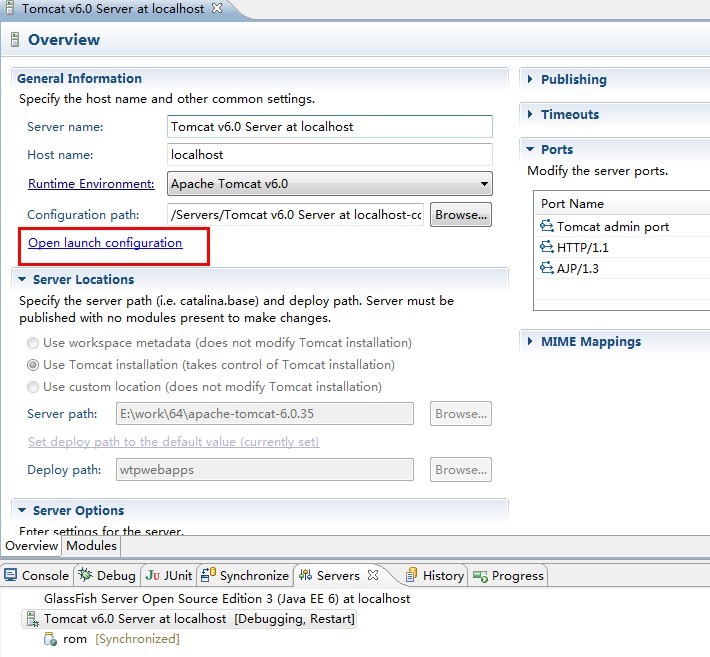Click the Server name text field
The width and height of the screenshot is (710, 657).
(330, 127)
